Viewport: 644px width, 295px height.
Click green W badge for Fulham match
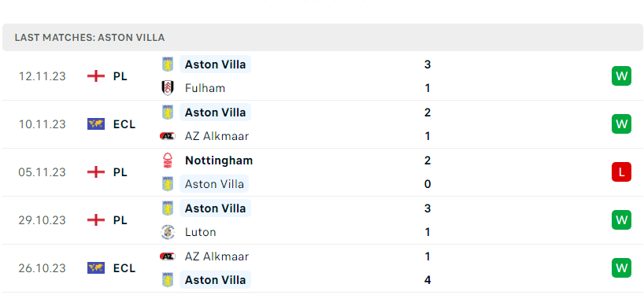click(x=621, y=76)
